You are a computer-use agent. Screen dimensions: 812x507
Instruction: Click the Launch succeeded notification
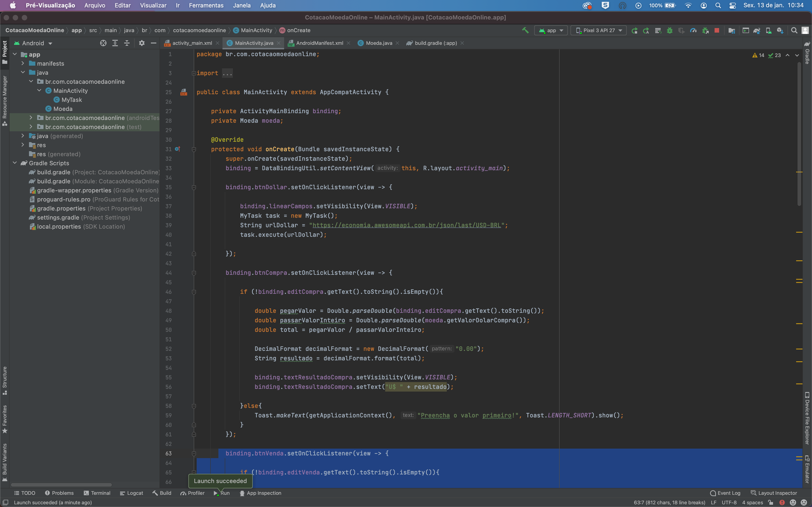point(220,481)
